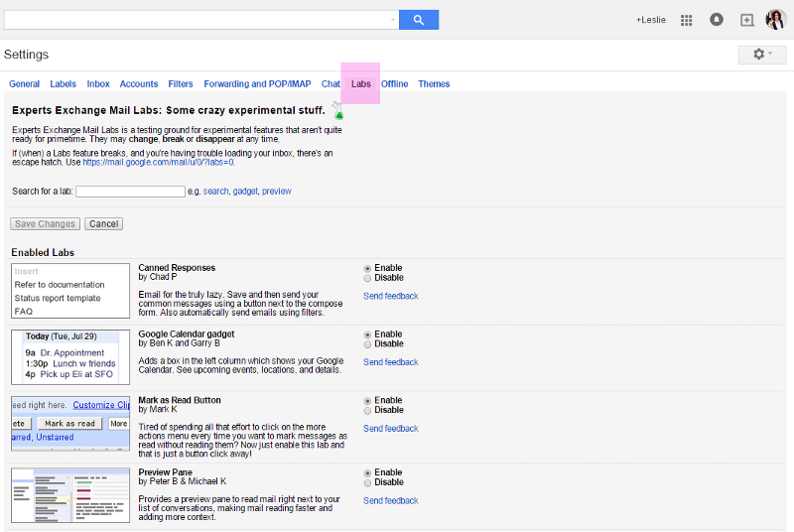The width and height of the screenshot is (794, 532).
Task: Switch to the Offline tab
Action: click(x=394, y=84)
